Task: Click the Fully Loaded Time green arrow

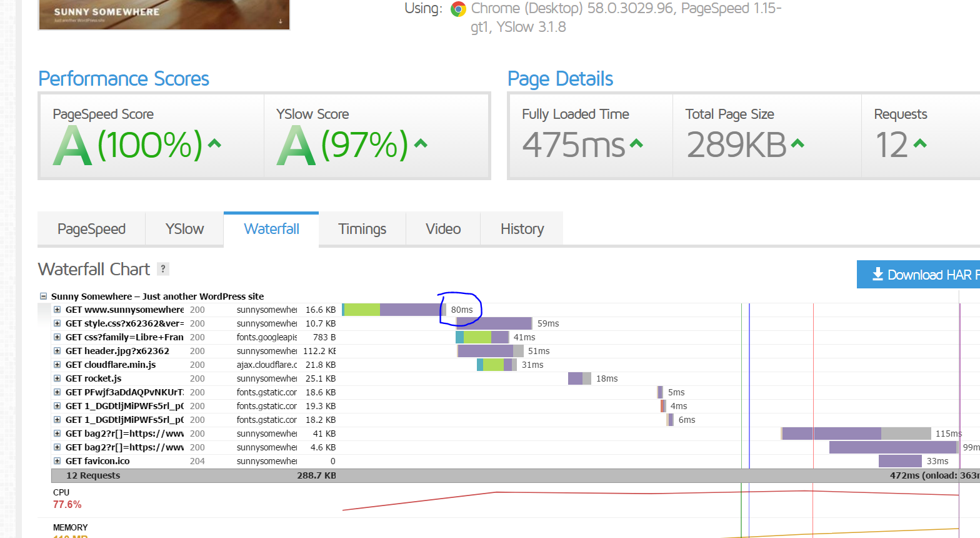Action: pos(636,143)
